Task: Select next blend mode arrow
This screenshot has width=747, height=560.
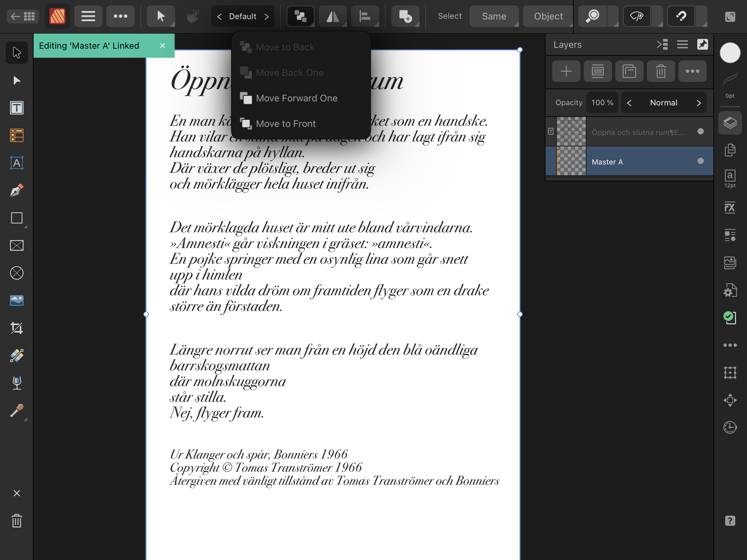Action: pos(699,103)
